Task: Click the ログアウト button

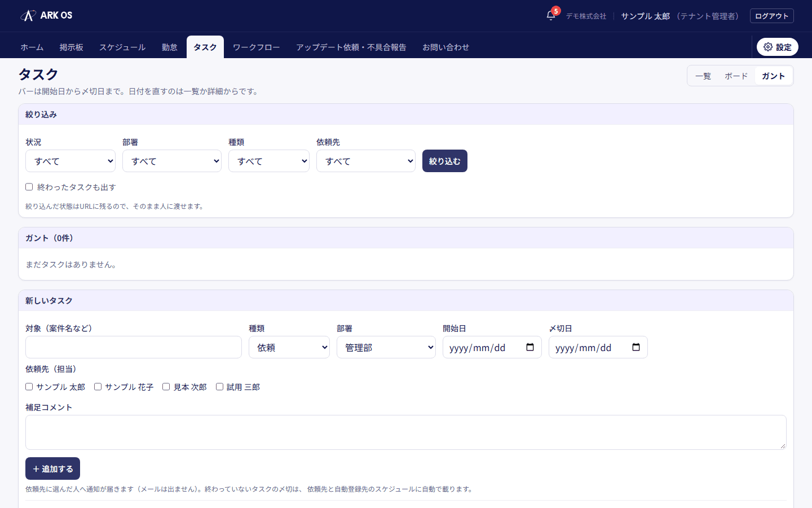Action: pos(772,16)
